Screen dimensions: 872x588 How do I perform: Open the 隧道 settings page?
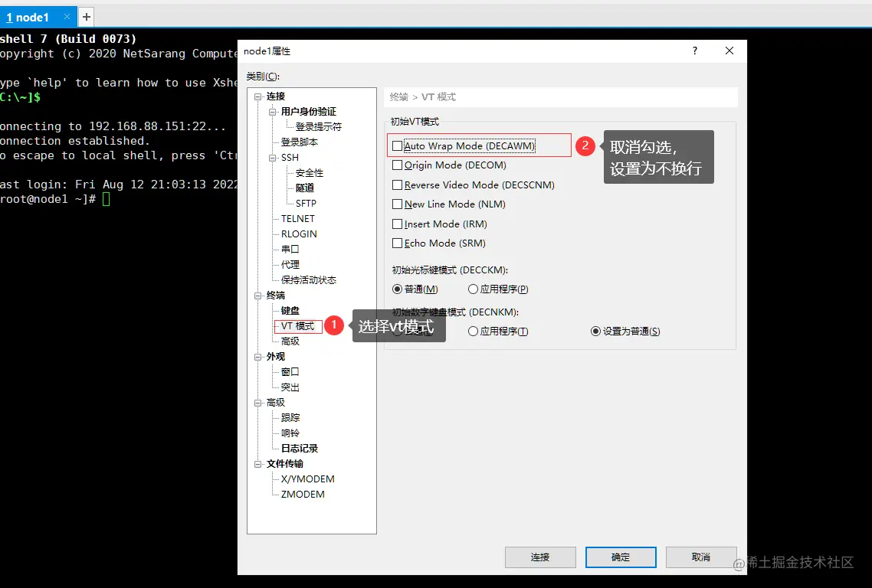[305, 188]
